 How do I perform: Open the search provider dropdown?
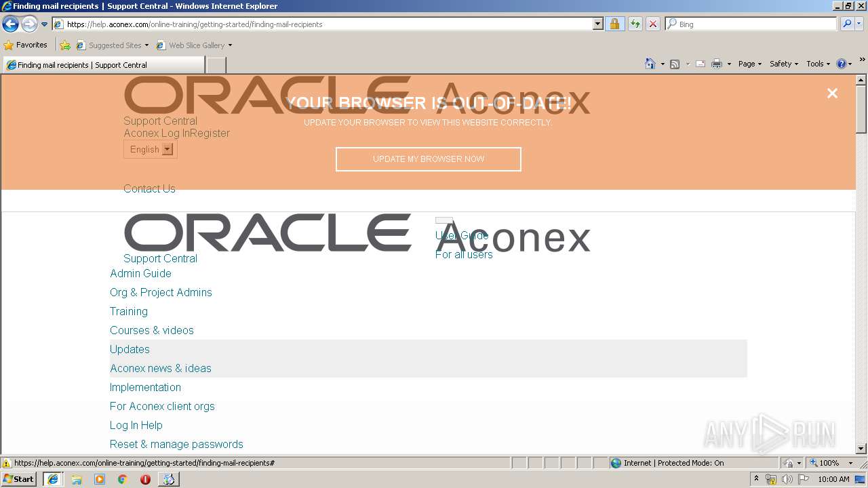point(859,24)
